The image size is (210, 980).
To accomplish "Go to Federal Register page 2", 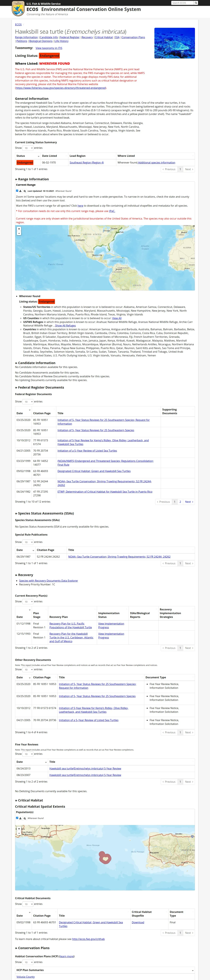I will pyautogui.click(x=180, y=502).
